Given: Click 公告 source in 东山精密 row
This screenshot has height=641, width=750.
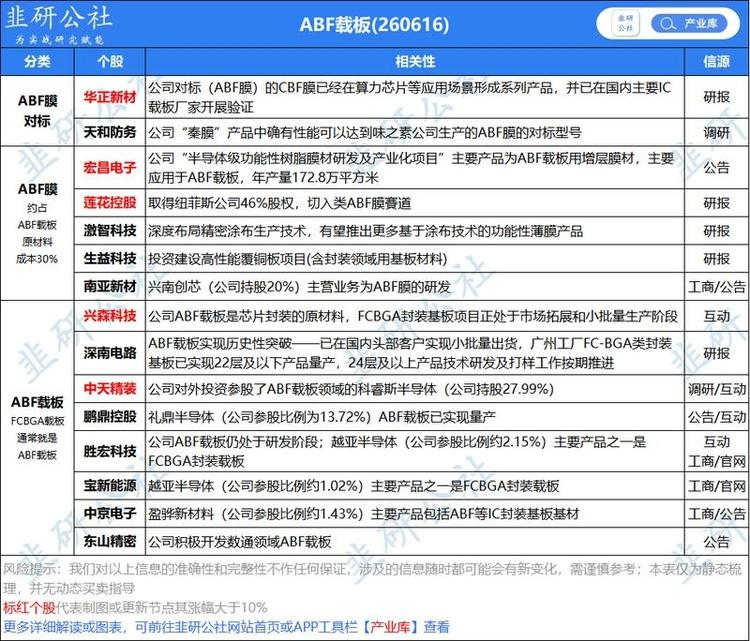Looking at the screenshot, I should (x=716, y=542).
